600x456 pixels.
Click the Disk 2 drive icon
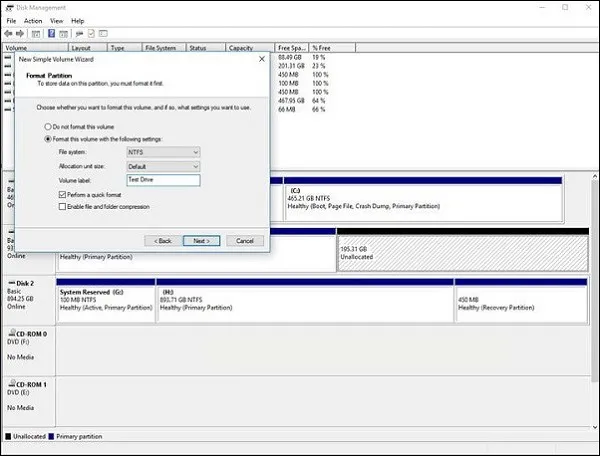(x=12, y=283)
